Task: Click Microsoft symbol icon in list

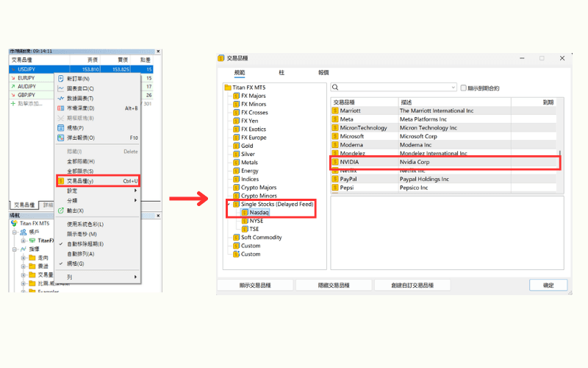Action: 335,136
